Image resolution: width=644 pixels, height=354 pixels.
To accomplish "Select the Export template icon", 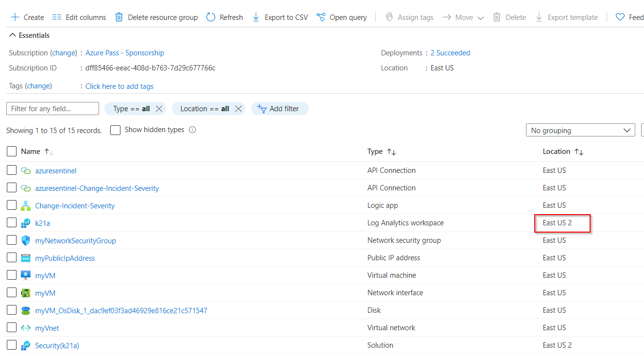I will click(539, 17).
